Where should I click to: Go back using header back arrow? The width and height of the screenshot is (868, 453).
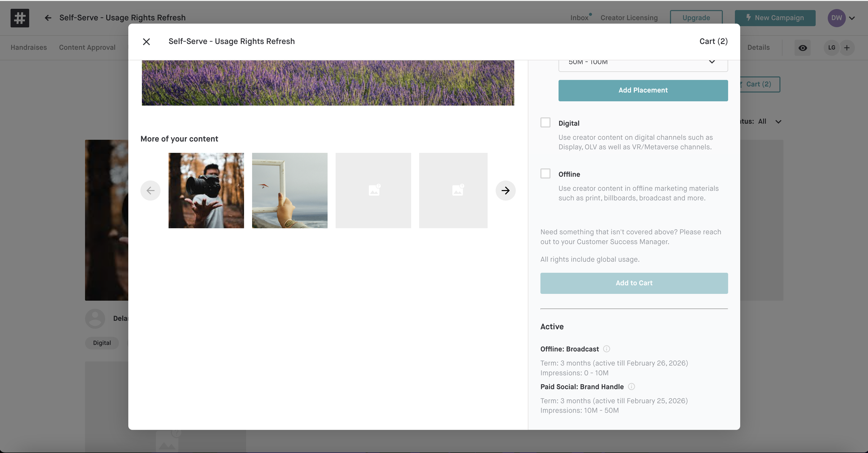(x=48, y=18)
